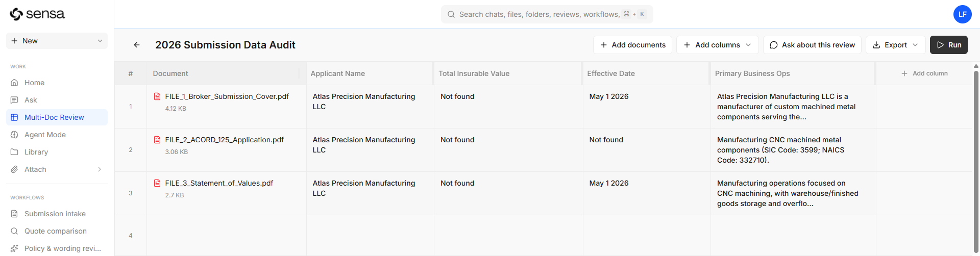Viewport: 980px width, 256px height.
Task: Go back with the left arrow
Action: [137, 45]
